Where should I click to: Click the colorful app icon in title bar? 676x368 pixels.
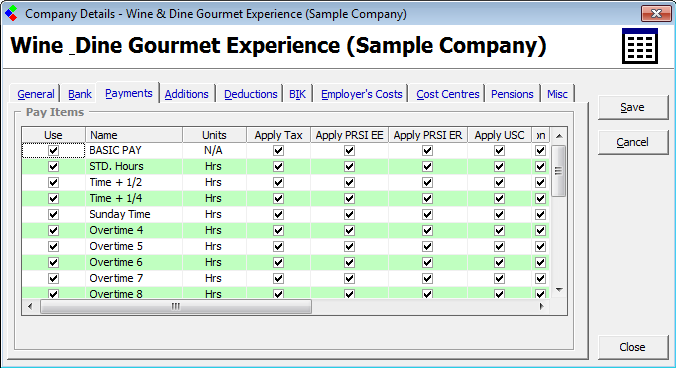click(x=11, y=13)
